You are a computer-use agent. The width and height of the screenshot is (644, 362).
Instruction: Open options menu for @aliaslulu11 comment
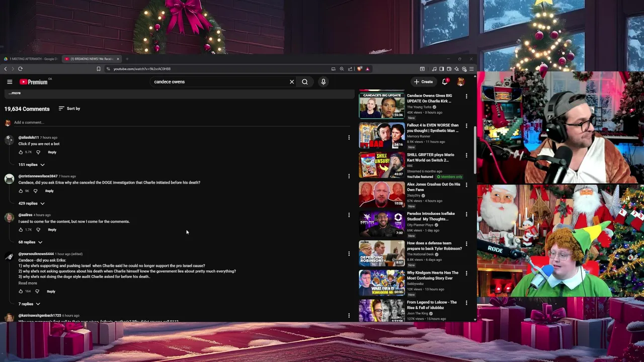pos(349,138)
